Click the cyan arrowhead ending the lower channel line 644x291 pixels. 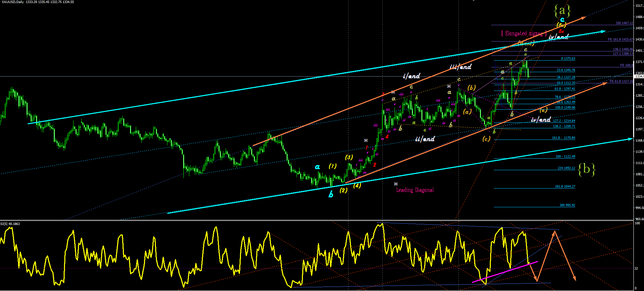[630, 139]
